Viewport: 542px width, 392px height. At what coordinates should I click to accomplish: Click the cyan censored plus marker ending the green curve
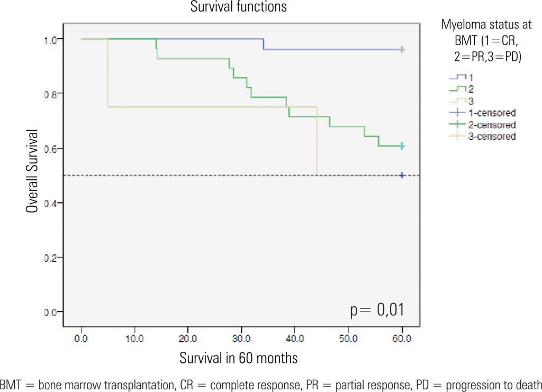point(402,146)
